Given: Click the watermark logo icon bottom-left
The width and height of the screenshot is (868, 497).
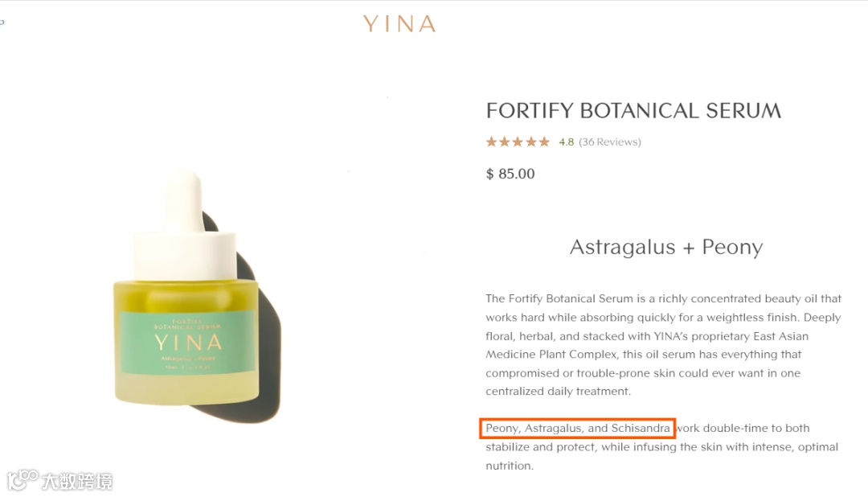Looking at the screenshot, I should point(23,480).
